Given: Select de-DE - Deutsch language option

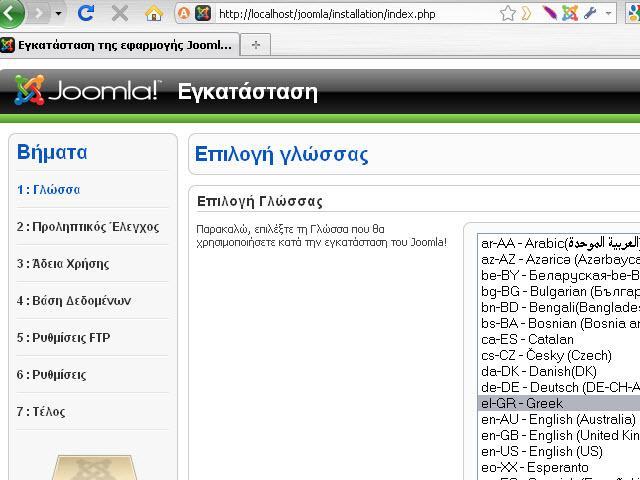Looking at the screenshot, I should coord(558,387).
